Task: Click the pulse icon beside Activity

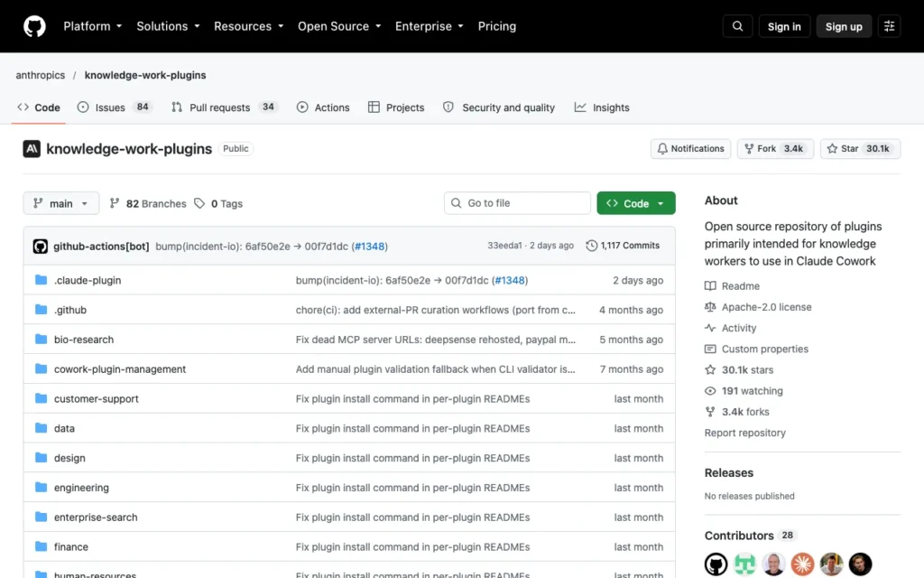Action: point(710,328)
